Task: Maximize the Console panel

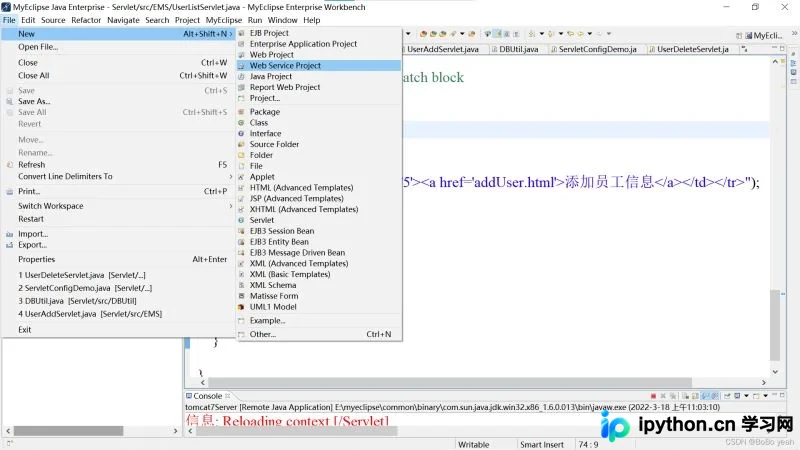Action: pos(782,395)
